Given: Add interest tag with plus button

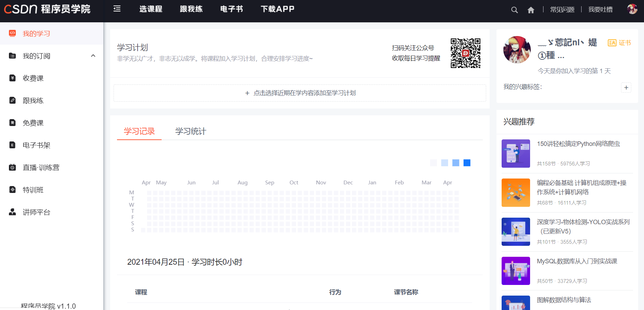Looking at the screenshot, I should coord(626,88).
